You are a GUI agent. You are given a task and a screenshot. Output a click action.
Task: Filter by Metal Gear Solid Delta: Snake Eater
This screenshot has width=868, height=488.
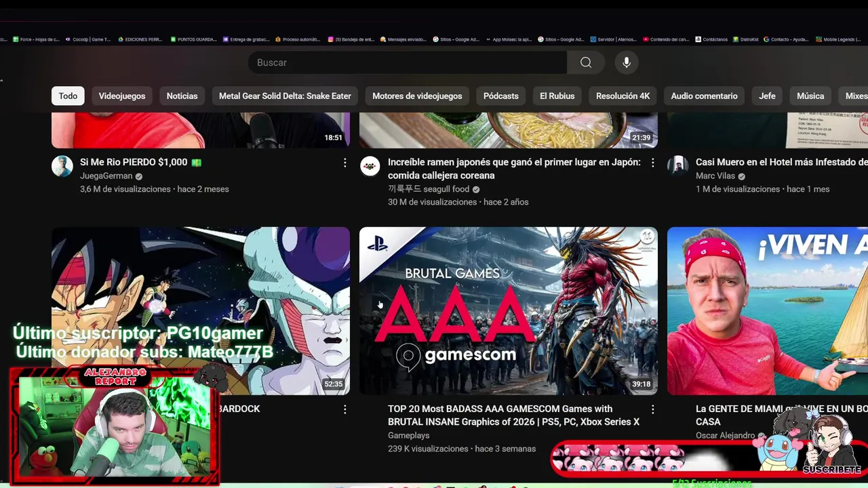tap(285, 96)
